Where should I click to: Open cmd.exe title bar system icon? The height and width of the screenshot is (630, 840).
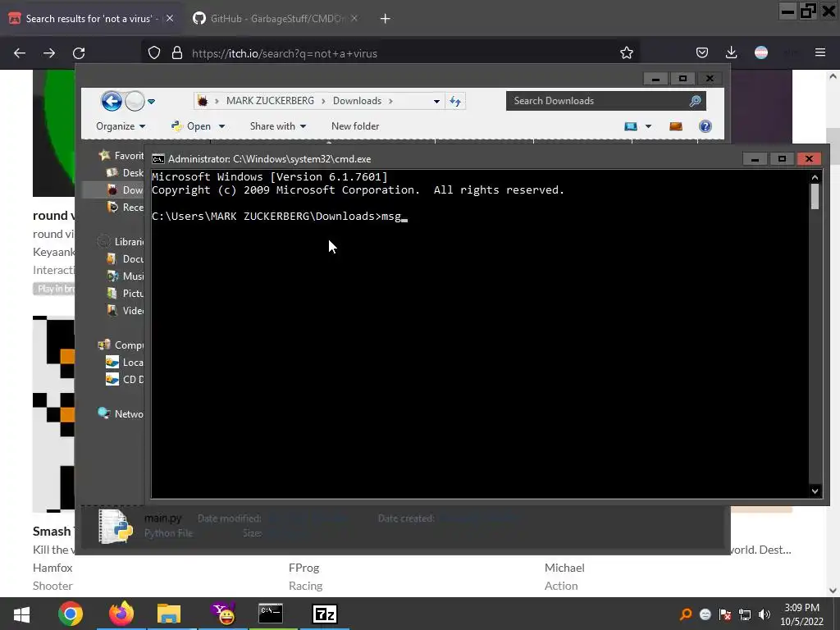158,159
